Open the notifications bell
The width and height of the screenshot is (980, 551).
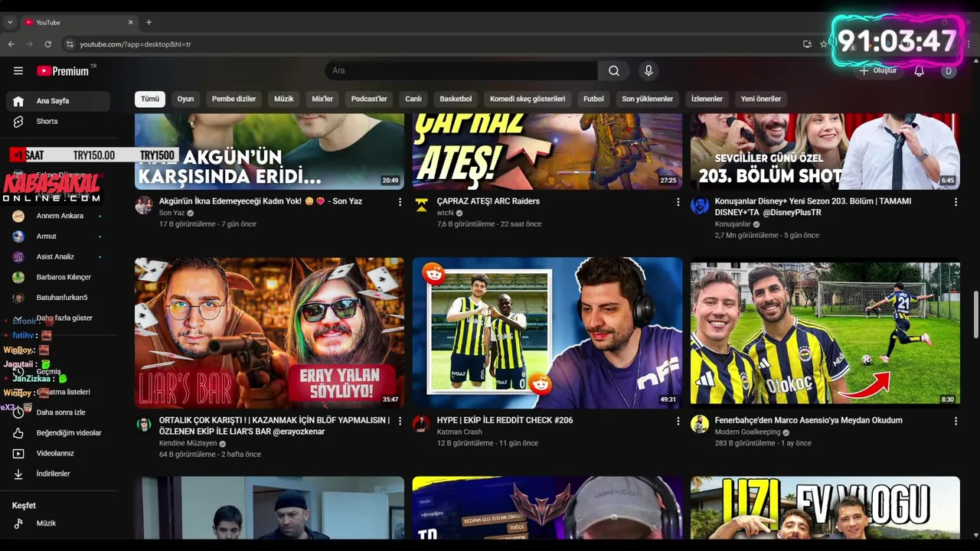tap(920, 70)
